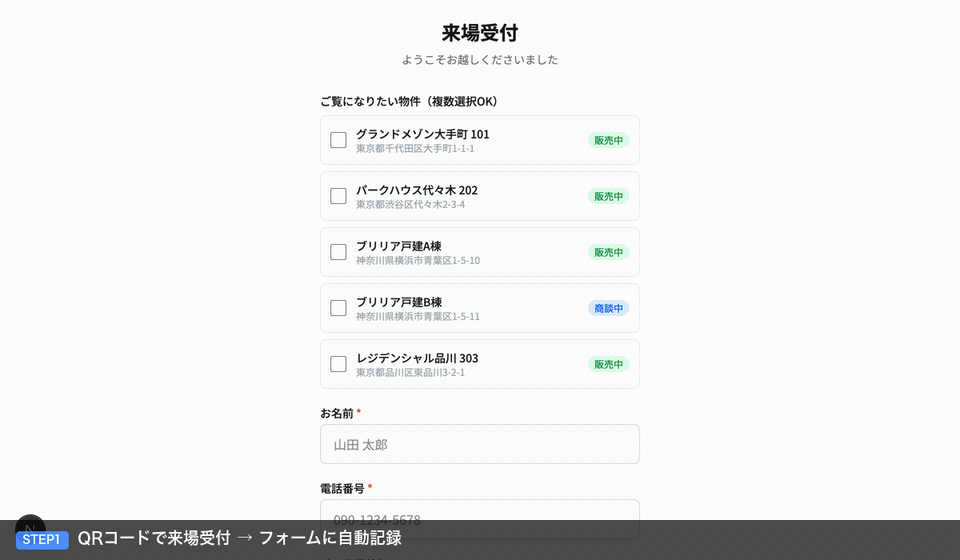
Task: Click the address 神奈川県横浜市青葉区1-5-10
Action: (x=418, y=261)
